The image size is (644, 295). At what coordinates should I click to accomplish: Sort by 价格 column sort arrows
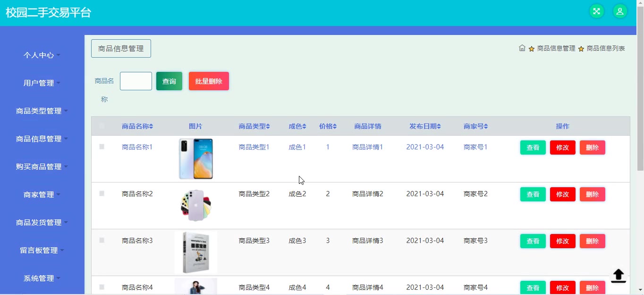335,126
